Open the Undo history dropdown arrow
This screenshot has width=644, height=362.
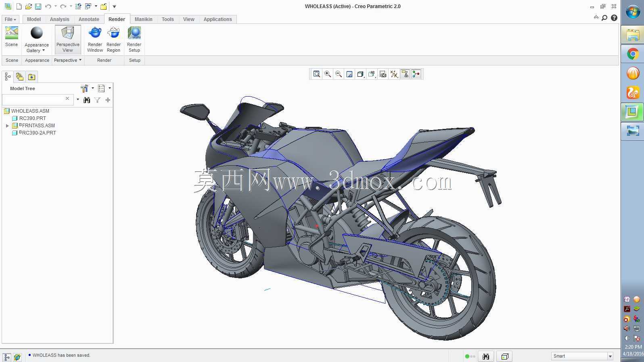click(x=56, y=6)
